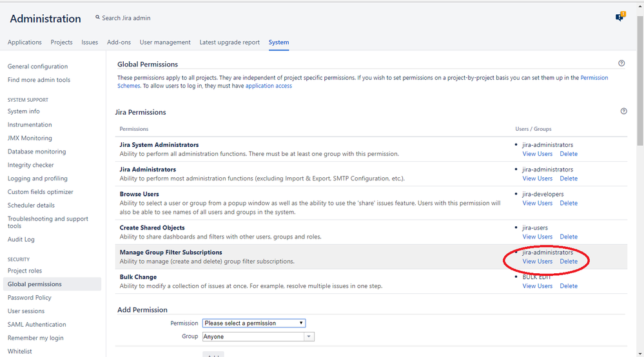Open General configuration in sidebar
Viewport: 644px width, 357px height.
(38, 66)
